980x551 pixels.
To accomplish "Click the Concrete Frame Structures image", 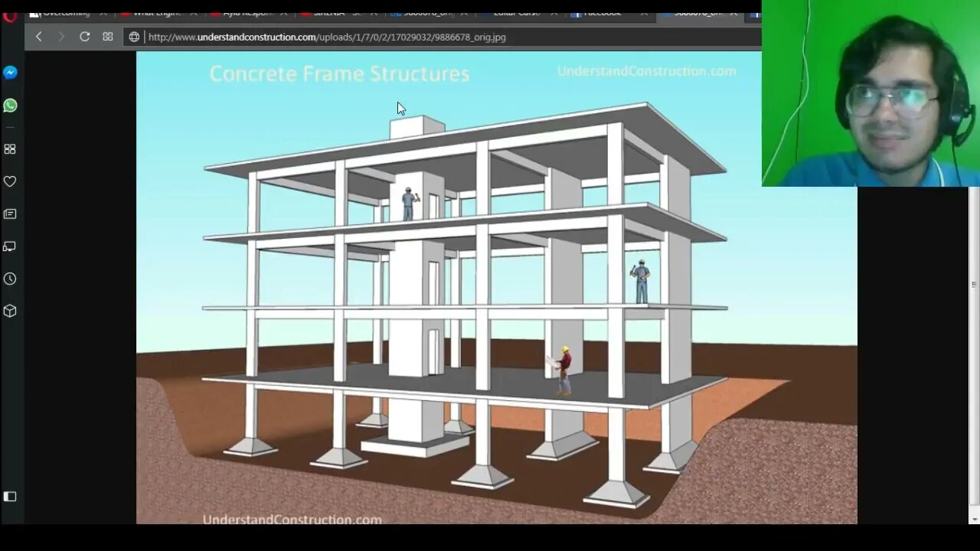I will pos(497,288).
